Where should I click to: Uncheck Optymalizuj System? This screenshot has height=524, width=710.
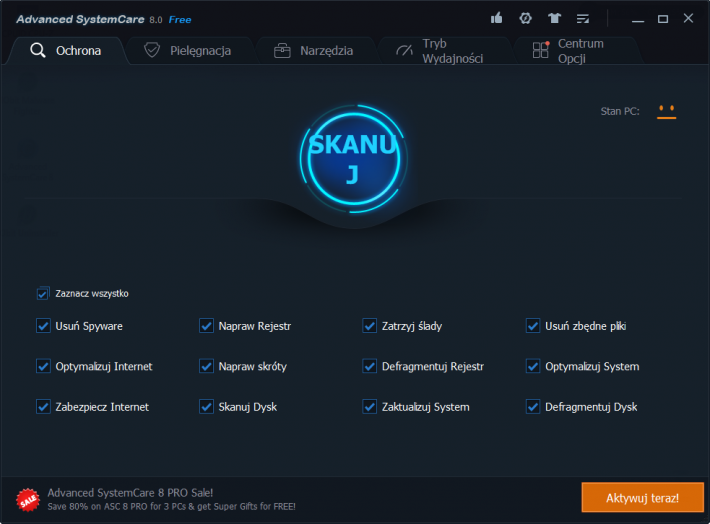pyautogui.click(x=533, y=366)
